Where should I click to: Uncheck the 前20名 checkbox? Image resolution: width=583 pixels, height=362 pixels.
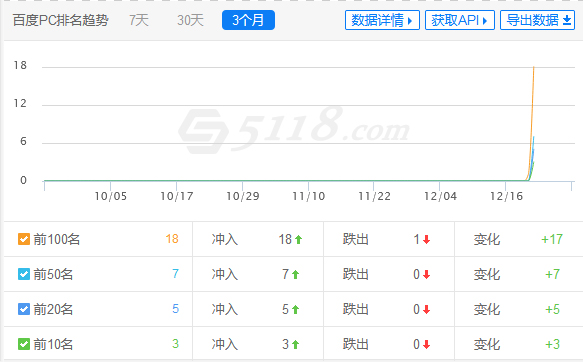pos(24,309)
